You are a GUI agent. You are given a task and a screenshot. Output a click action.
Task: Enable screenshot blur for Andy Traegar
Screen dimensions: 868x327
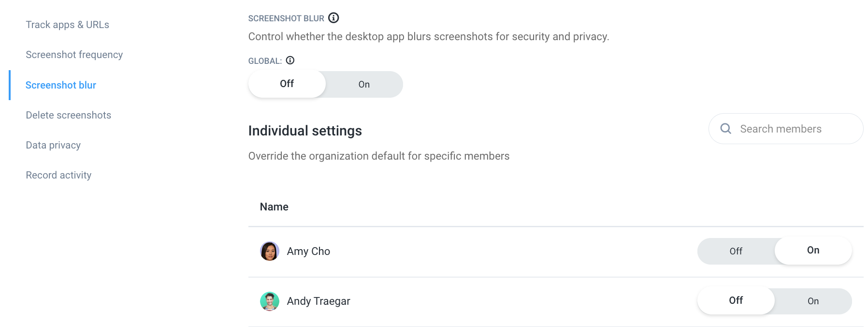tap(813, 301)
